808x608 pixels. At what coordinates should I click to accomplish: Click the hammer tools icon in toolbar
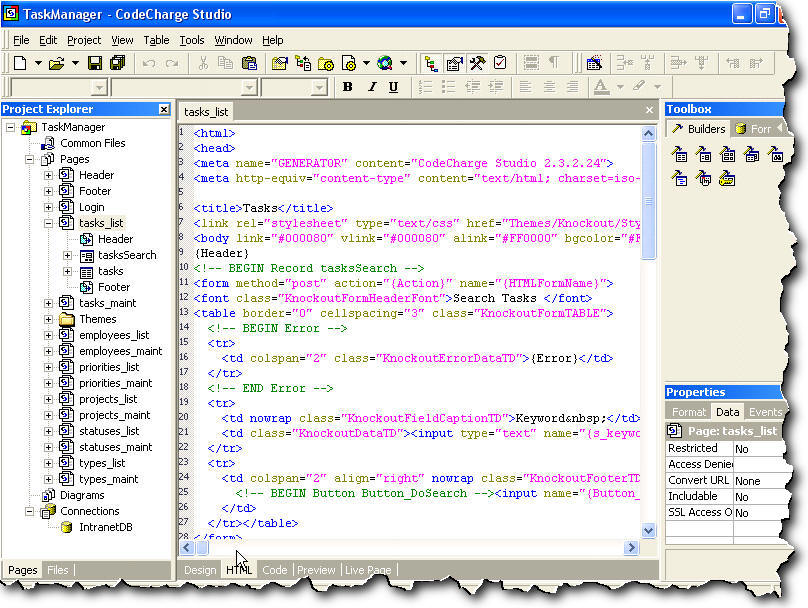coord(477,63)
